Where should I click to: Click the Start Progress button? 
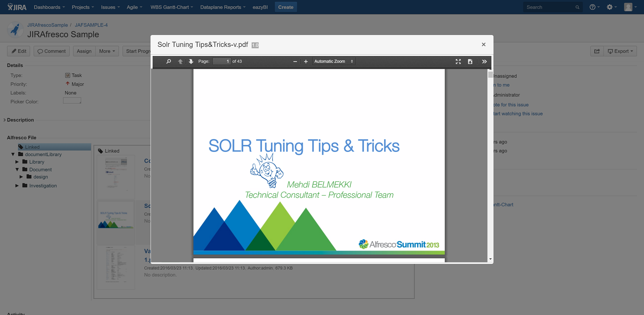coord(137,51)
